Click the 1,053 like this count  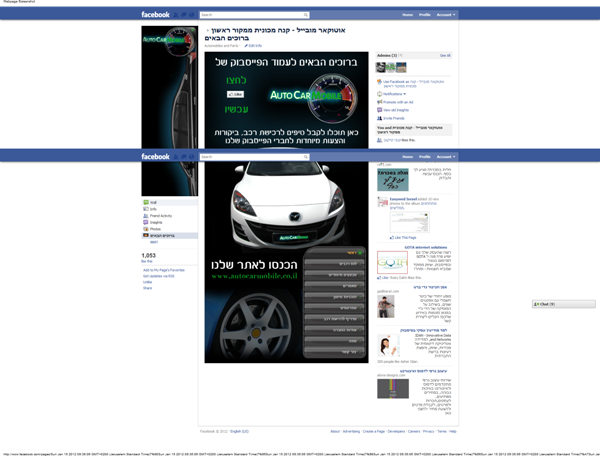point(148,255)
